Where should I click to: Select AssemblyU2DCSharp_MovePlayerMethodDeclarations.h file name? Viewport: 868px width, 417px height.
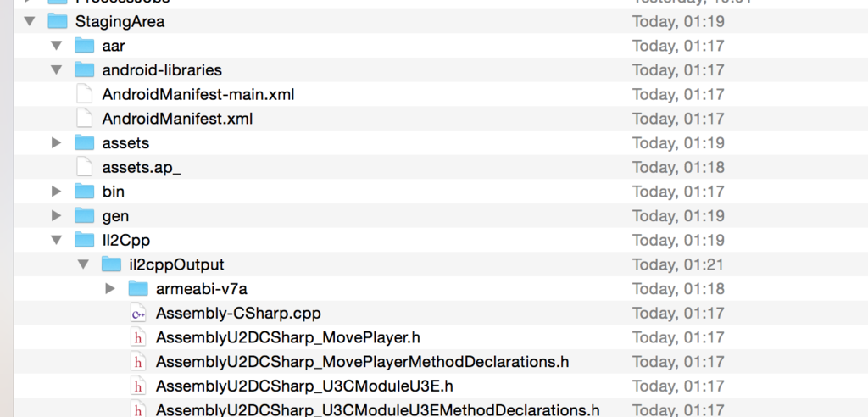coord(363,362)
